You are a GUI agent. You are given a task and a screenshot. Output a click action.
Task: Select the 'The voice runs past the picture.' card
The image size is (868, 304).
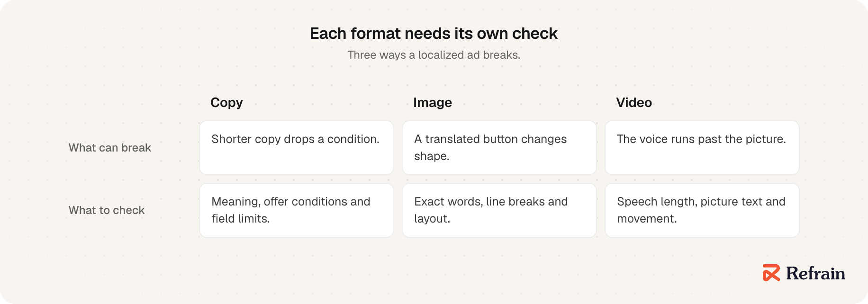tap(702, 148)
